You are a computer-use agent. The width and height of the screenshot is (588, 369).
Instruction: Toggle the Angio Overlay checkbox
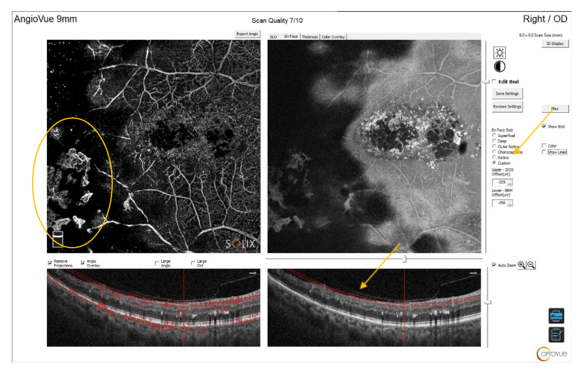coord(83,263)
